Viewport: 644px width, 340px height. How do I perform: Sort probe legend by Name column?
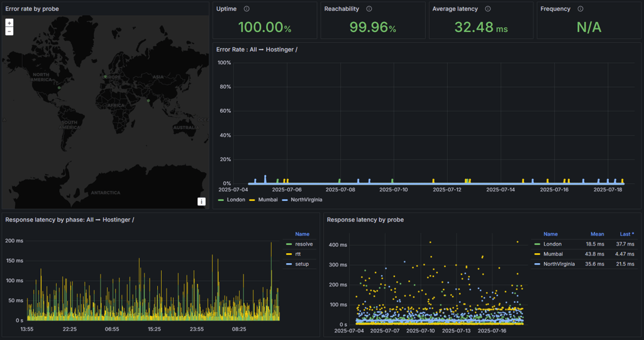[550, 234]
